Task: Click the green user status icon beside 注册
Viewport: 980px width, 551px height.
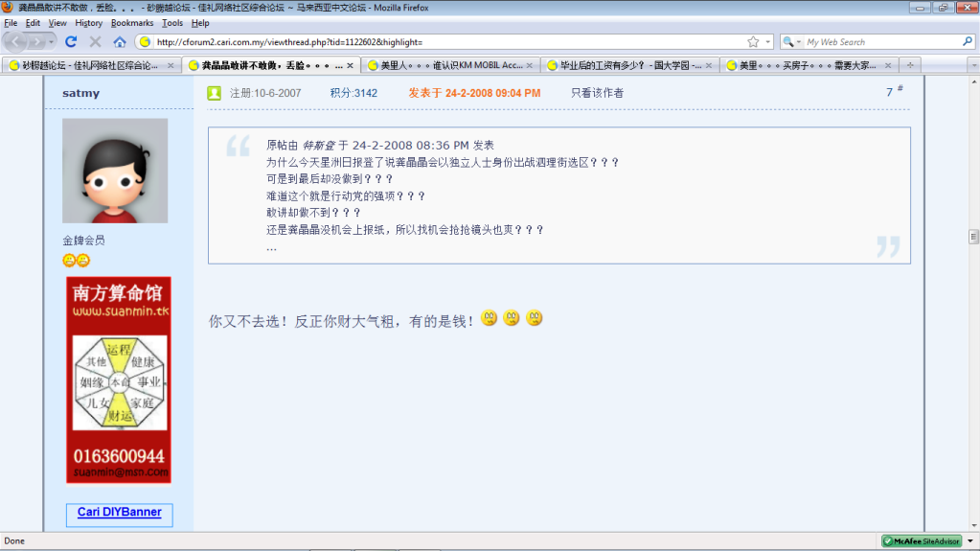Action: (214, 93)
